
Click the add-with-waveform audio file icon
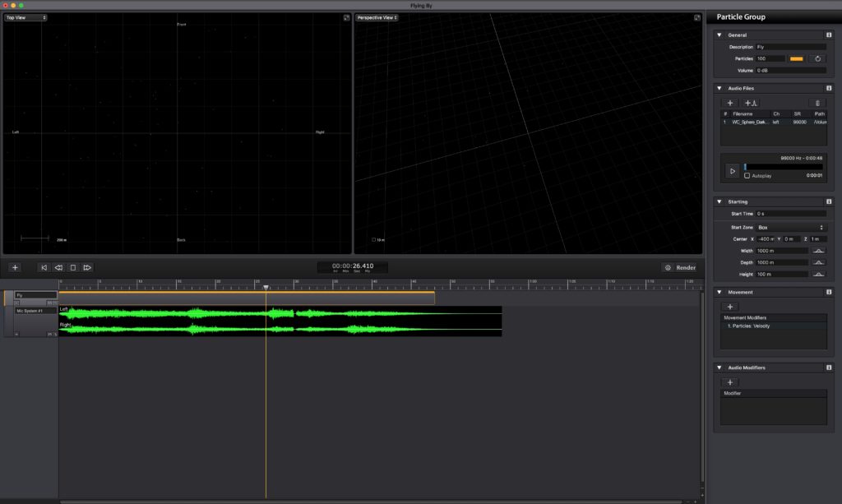pos(751,103)
